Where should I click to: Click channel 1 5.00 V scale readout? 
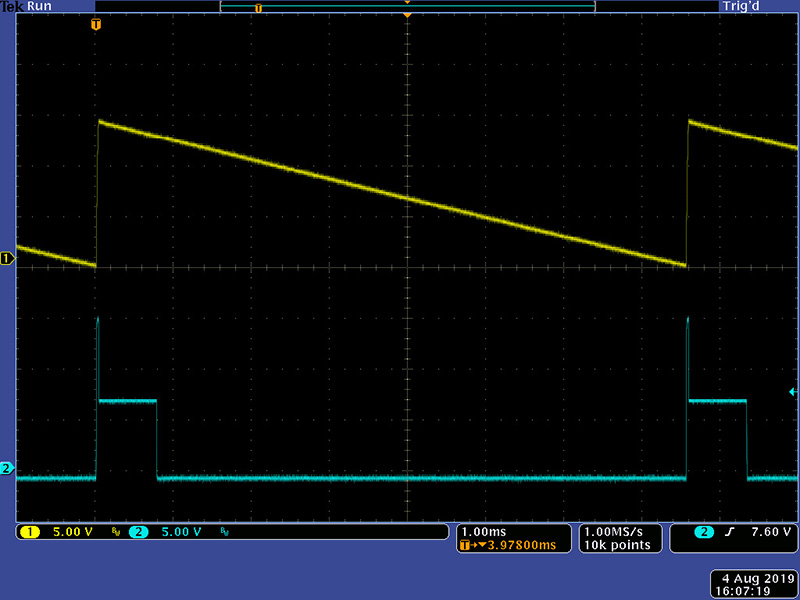(x=71, y=532)
